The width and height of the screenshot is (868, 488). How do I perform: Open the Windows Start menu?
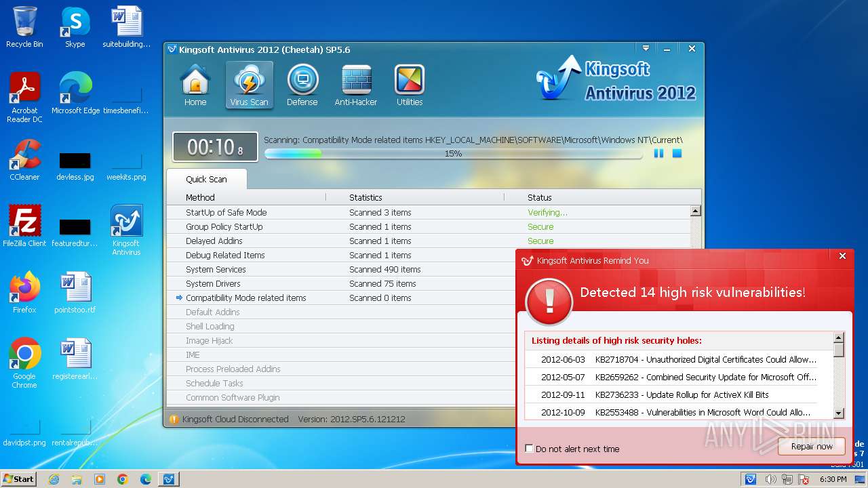(18, 479)
